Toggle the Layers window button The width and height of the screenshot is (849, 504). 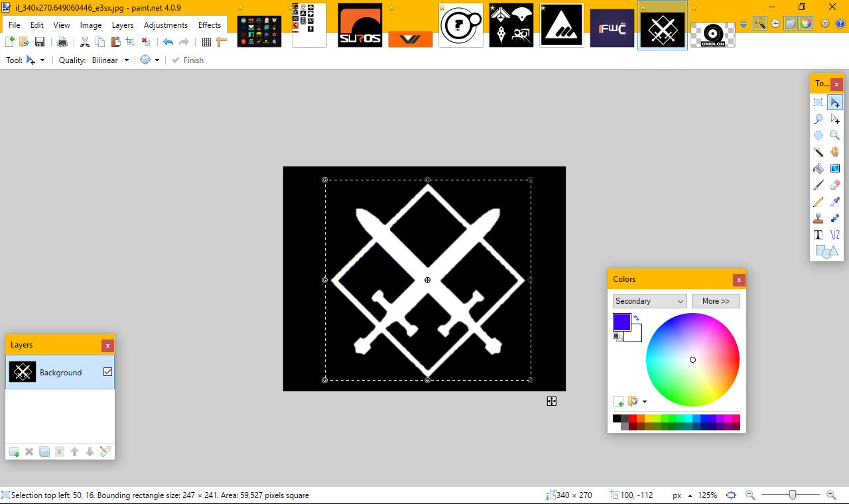click(x=791, y=24)
